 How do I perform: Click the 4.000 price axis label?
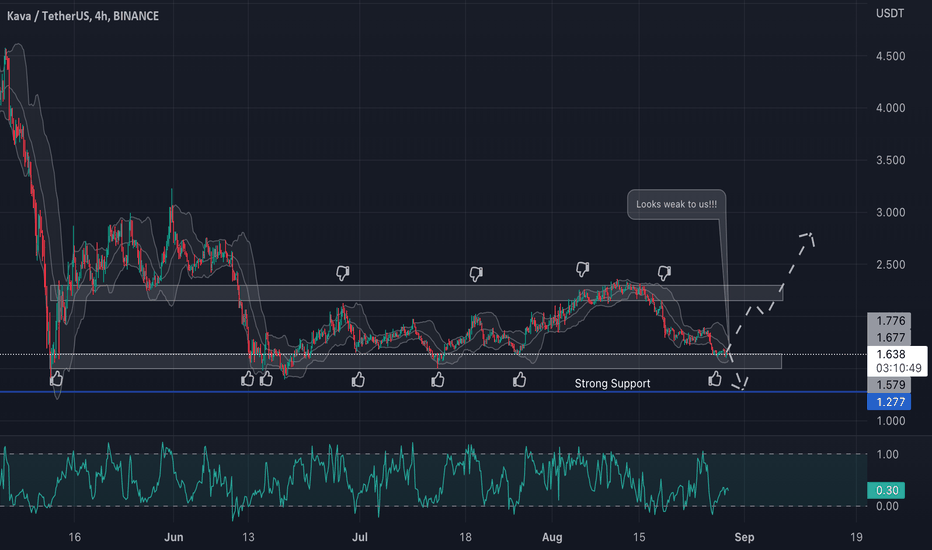pos(890,108)
